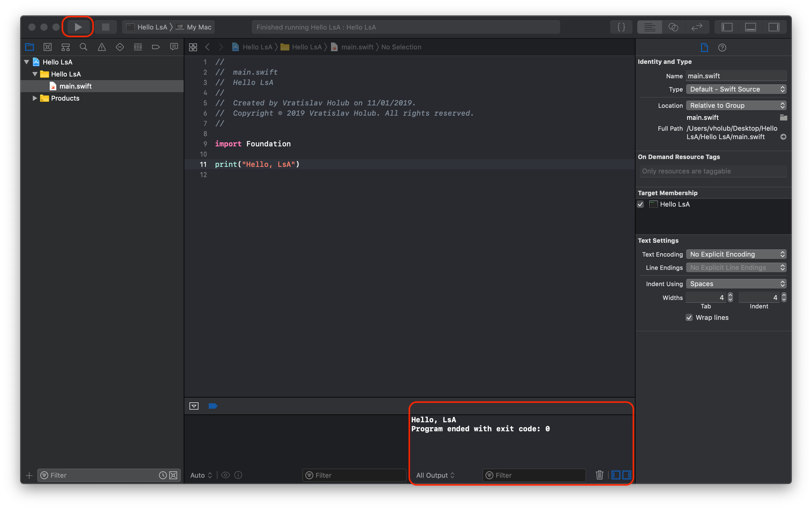This screenshot has width=812, height=509.
Task: Switch to the Standard editor
Action: pos(650,27)
